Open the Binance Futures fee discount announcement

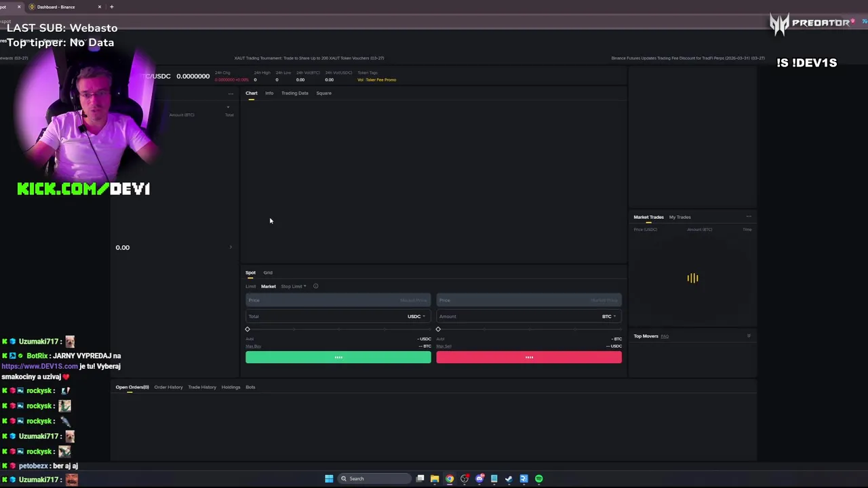click(688, 58)
